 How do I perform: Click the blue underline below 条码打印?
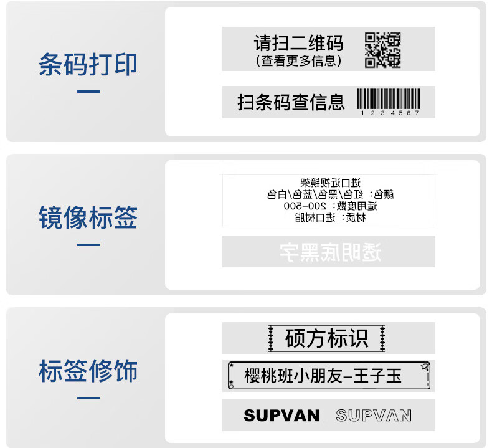click(88, 92)
